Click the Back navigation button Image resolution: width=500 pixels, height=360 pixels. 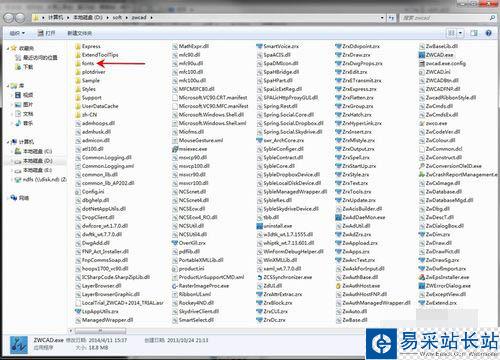[x=9, y=17]
